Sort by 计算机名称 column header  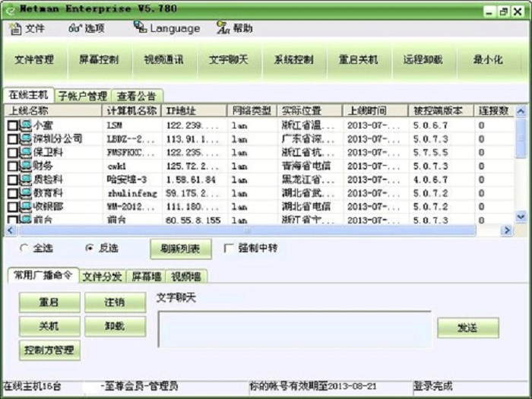tap(131, 111)
